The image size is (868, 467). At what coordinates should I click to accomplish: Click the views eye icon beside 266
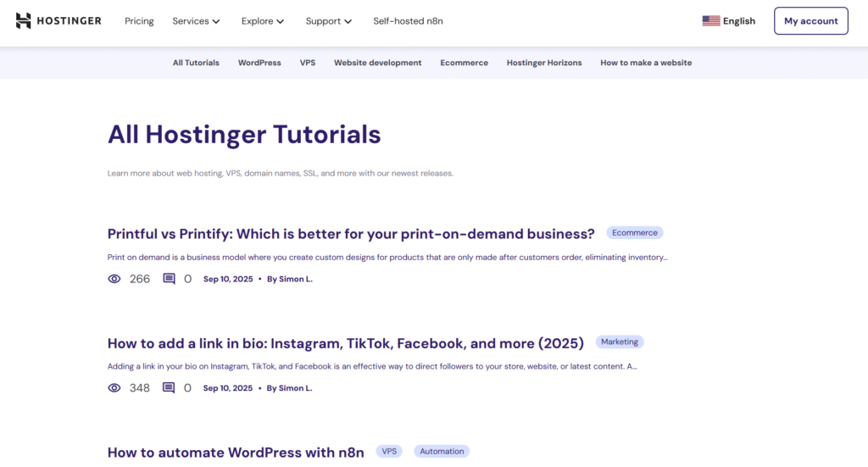(114, 279)
